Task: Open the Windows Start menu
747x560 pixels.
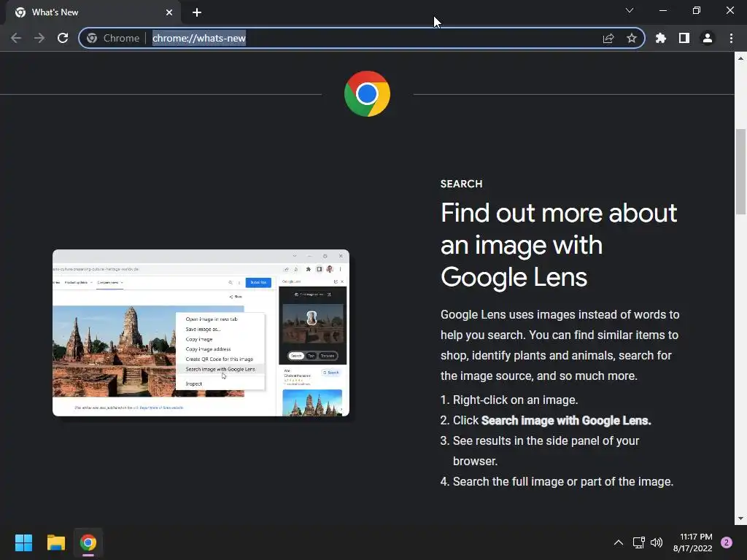Action: (23, 542)
